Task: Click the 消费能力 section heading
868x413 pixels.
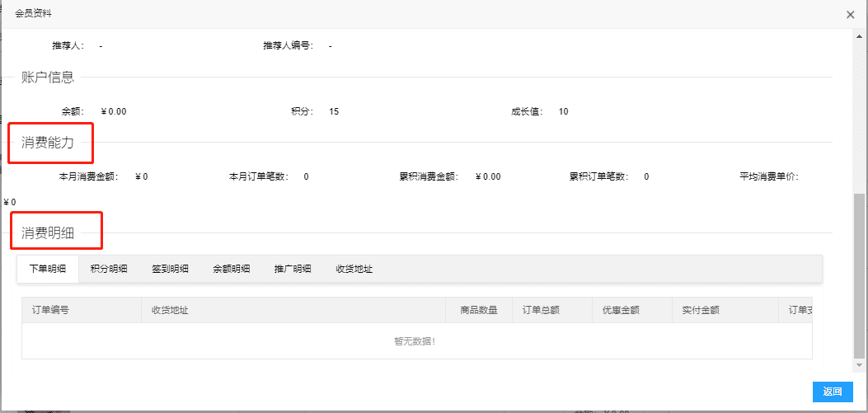Action: (48, 143)
